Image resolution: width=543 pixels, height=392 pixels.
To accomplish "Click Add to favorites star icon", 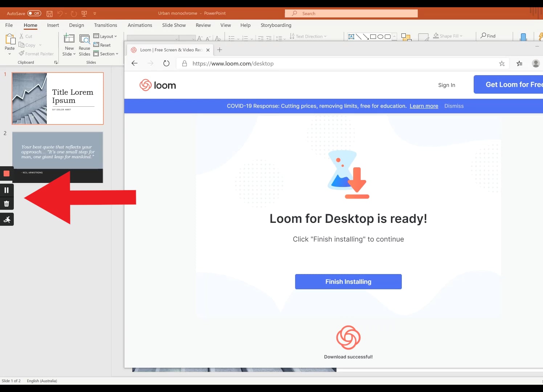I will coord(502,64).
